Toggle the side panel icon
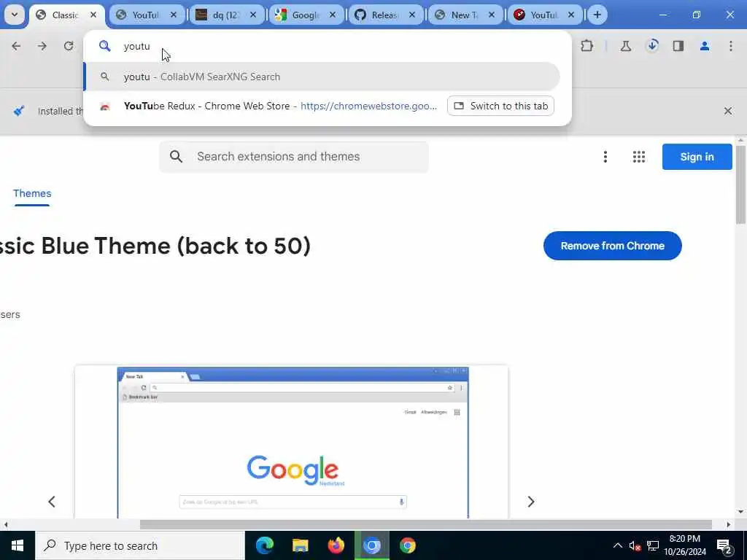This screenshot has height=560, width=747. point(678,46)
